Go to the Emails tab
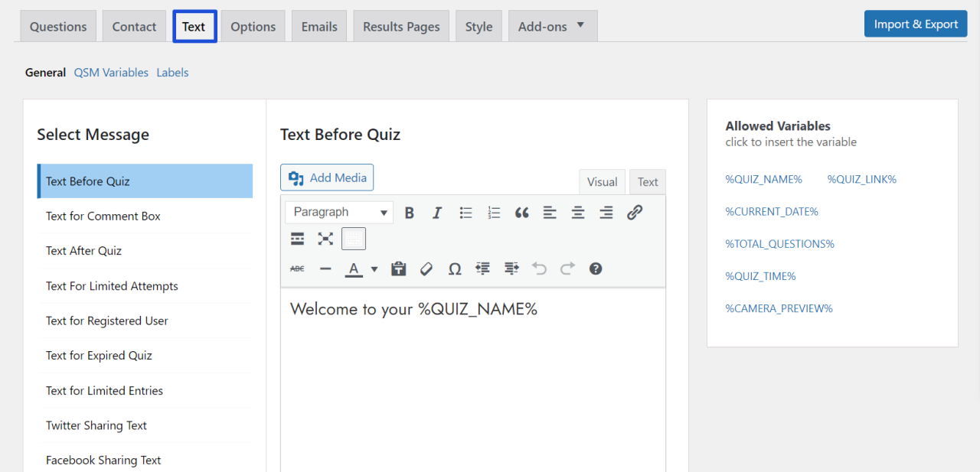Image resolution: width=980 pixels, height=472 pixels. [x=319, y=26]
